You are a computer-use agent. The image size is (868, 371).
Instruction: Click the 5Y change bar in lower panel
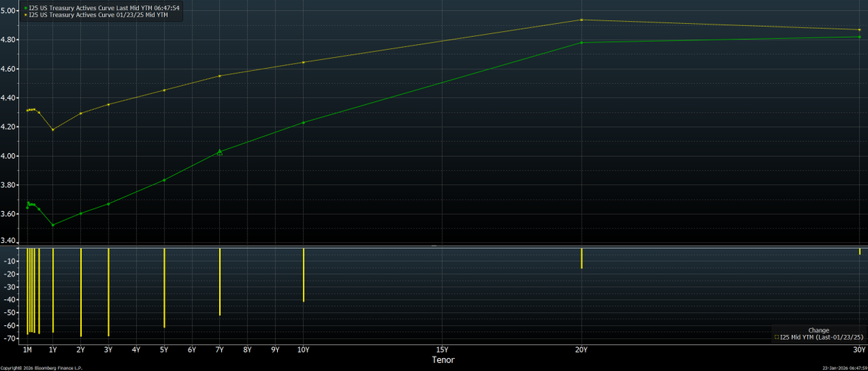click(x=164, y=288)
